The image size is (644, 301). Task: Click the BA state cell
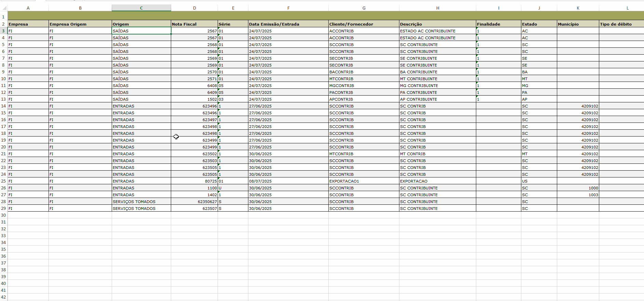click(x=539, y=72)
